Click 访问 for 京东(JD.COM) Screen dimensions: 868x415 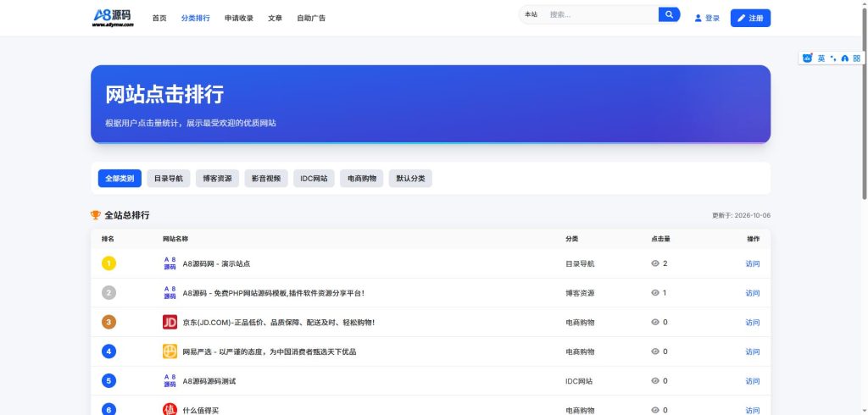[x=753, y=322]
